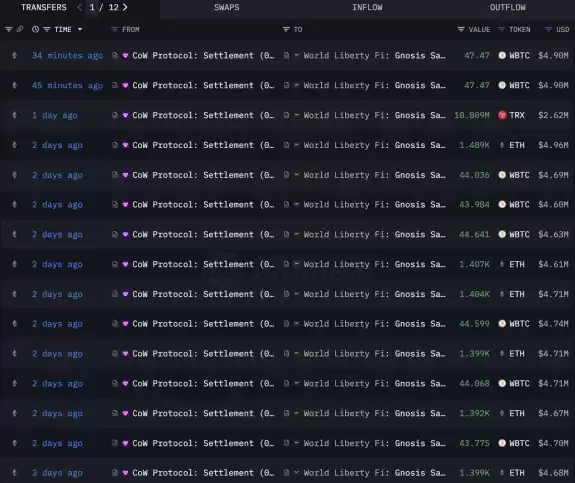Click the $4.70M USD amount

(x=553, y=443)
